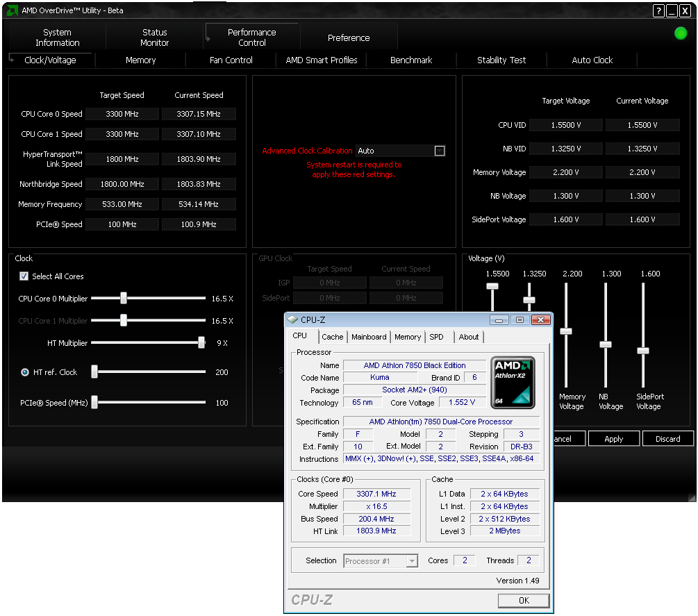Click the CPU Core 0 Multiplier slider handle
This screenshot has width=698, height=616.
(123, 299)
